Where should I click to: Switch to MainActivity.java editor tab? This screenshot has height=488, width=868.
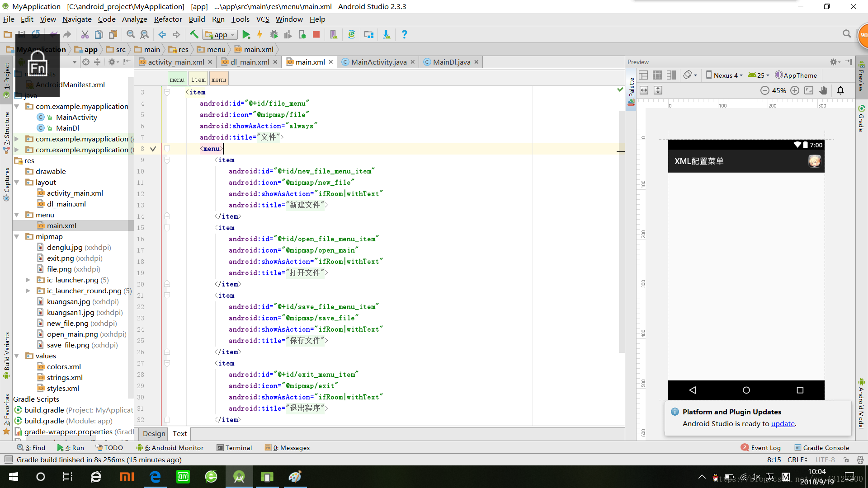click(x=379, y=62)
